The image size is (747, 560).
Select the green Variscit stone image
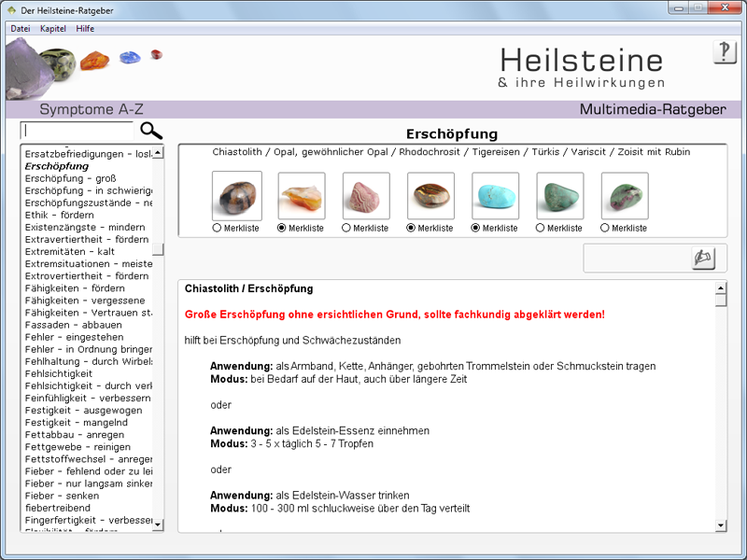pyautogui.click(x=559, y=196)
